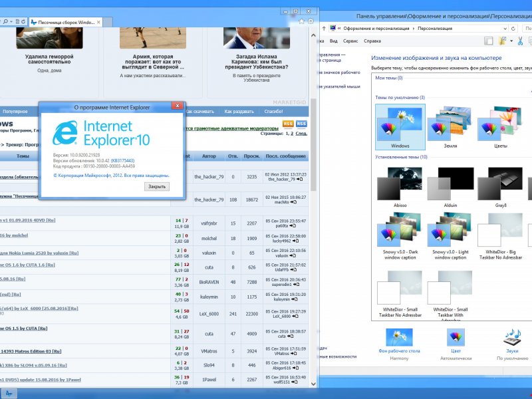Viewport: 532px width, 399px height.
Task: Click the scissors cut icon
Action: click(x=520, y=41)
